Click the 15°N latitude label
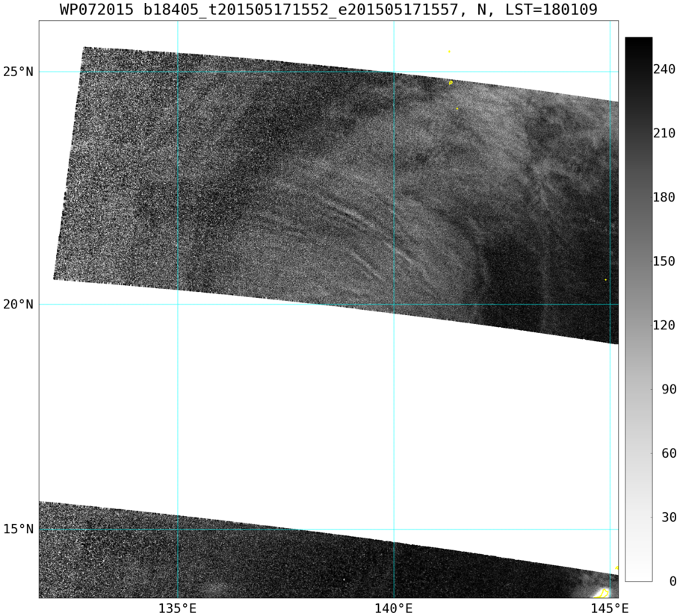 pos(18,529)
